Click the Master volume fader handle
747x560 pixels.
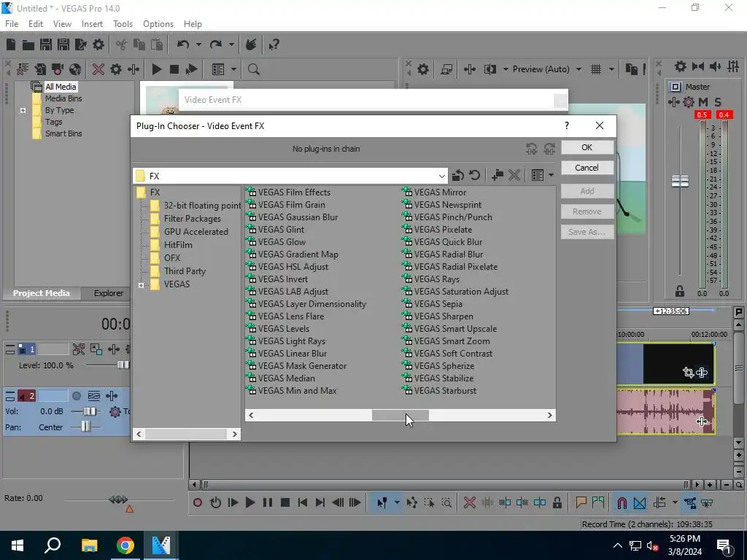pyautogui.click(x=680, y=181)
